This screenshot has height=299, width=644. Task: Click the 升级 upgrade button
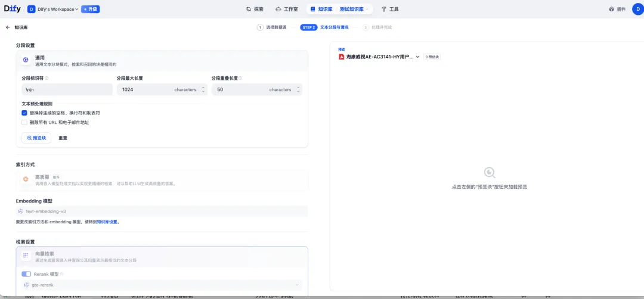(91, 9)
